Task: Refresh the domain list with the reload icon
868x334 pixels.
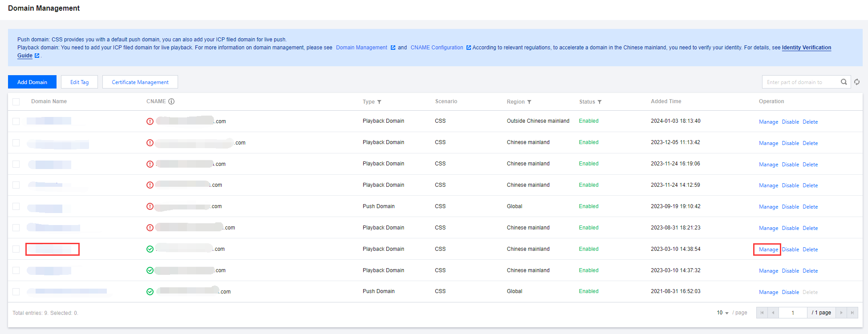Action: click(x=857, y=82)
